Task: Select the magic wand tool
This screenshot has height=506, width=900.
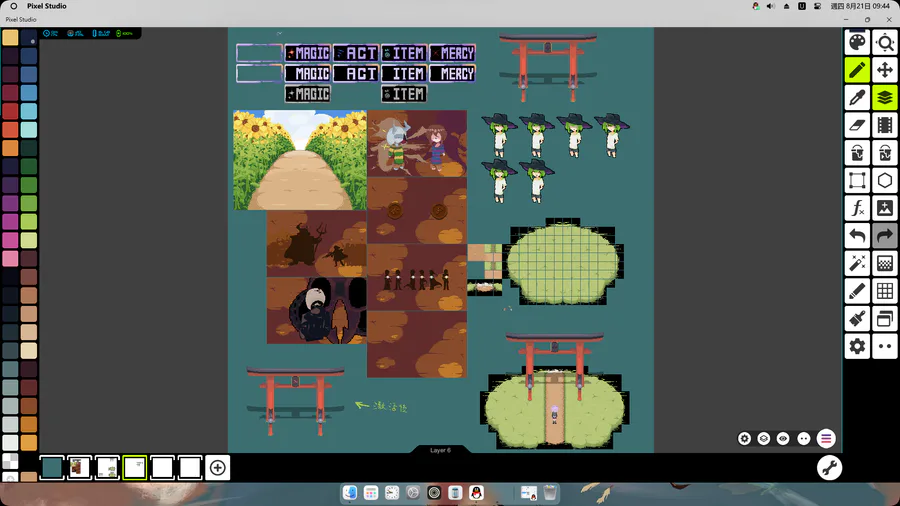Action: [x=857, y=263]
